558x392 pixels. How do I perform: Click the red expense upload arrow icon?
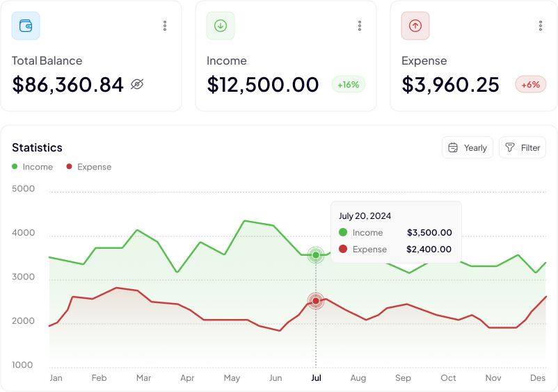tap(415, 26)
